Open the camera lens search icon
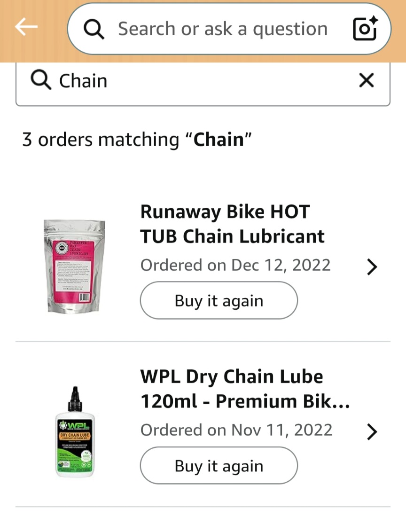This screenshot has width=406, height=532. (x=364, y=30)
